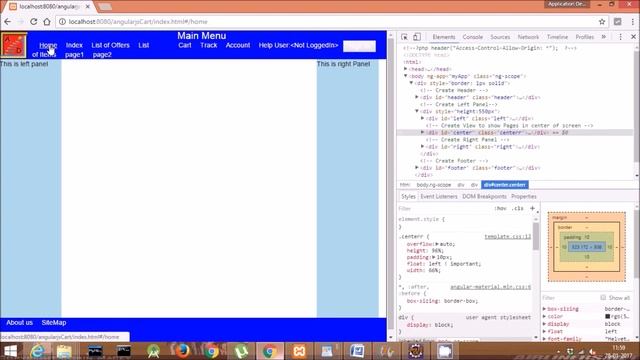Viewport: 640px width, 360px height.
Task: Open the first Chrome icon in taskbar
Action: click(x=211, y=351)
